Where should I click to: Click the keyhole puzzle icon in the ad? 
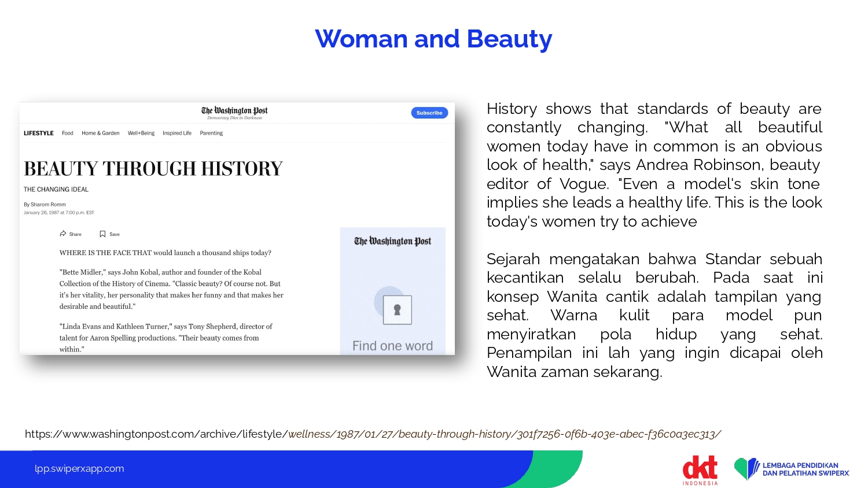pyautogui.click(x=397, y=309)
